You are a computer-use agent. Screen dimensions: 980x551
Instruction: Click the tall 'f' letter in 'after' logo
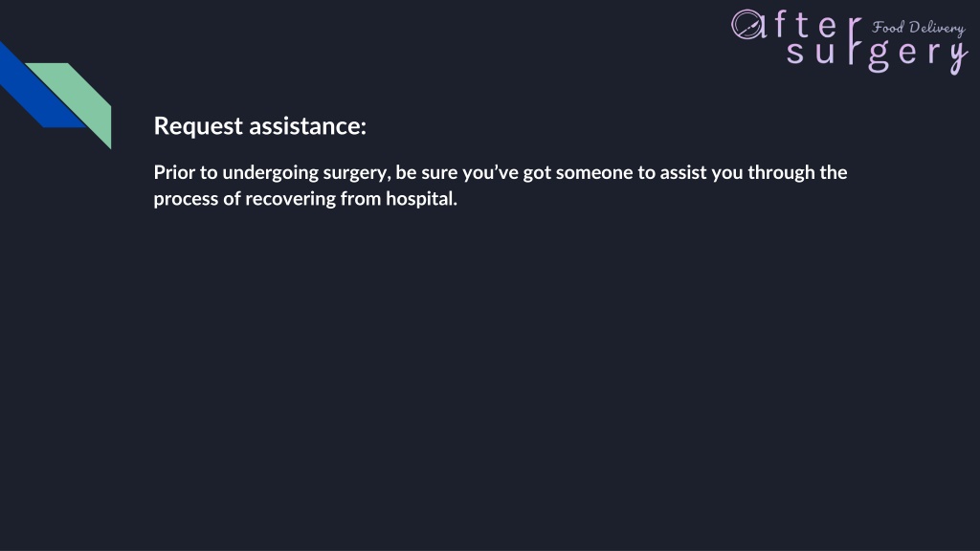point(783,24)
